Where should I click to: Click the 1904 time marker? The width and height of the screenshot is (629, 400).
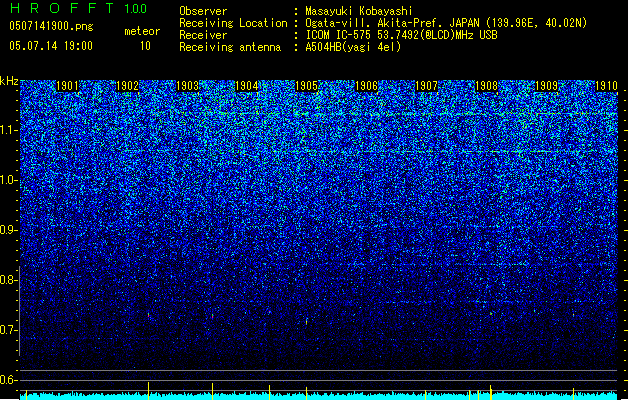coord(246,86)
